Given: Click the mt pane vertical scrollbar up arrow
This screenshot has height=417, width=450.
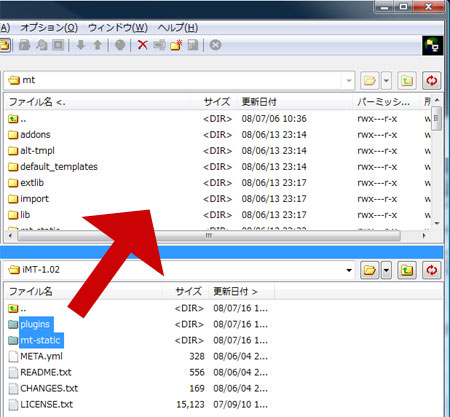Looking at the screenshot, I should pyautogui.click(x=437, y=100).
